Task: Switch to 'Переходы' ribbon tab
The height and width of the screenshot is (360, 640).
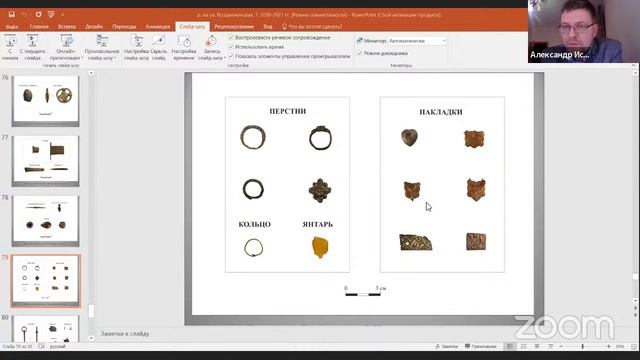Action: coord(124,27)
